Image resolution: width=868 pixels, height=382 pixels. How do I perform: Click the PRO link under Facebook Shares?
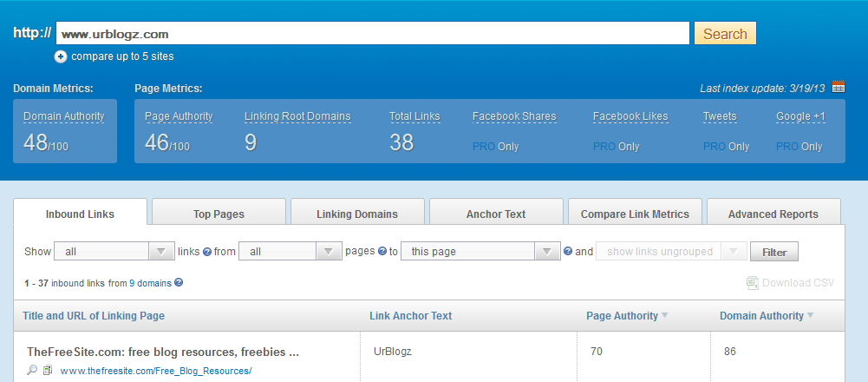[x=484, y=147]
